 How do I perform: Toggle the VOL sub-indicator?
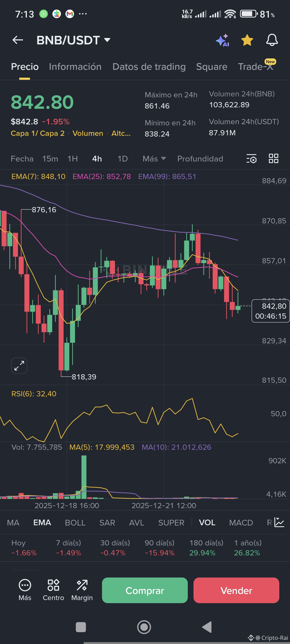(x=207, y=523)
